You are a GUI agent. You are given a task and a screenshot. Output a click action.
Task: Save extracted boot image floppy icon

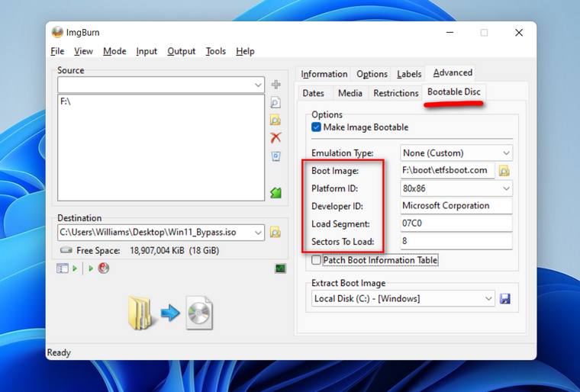tap(505, 299)
